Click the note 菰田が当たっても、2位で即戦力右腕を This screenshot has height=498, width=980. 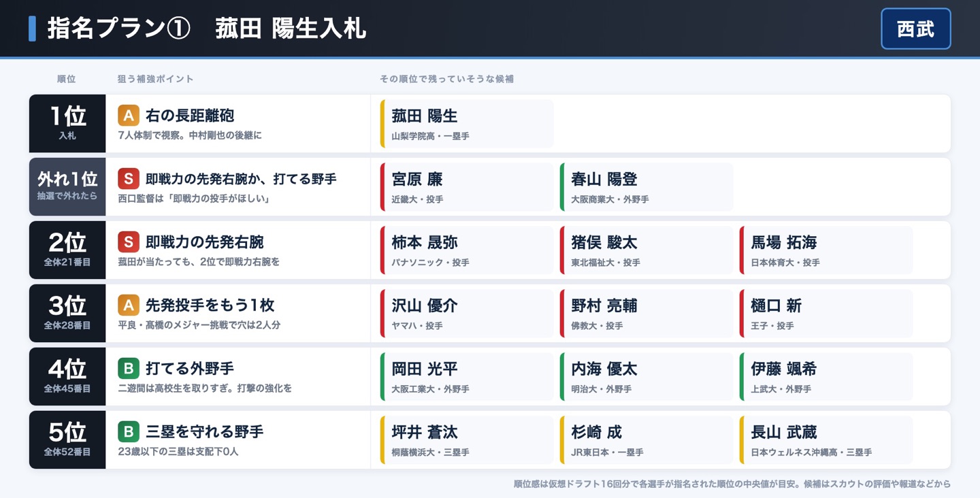click(199, 262)
